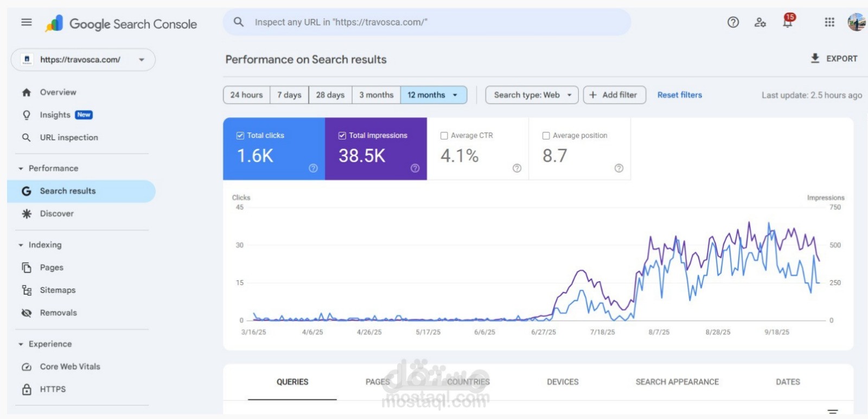Open the Google apps grid
This screenshot has height=419, width=868.
coord(829,22)
